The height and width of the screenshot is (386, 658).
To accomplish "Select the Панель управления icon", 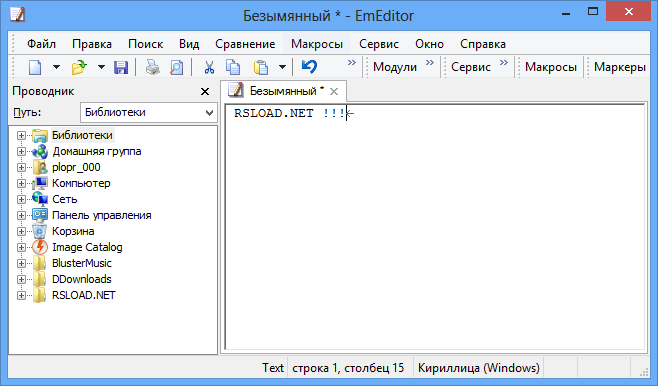I will pos(40,215).
